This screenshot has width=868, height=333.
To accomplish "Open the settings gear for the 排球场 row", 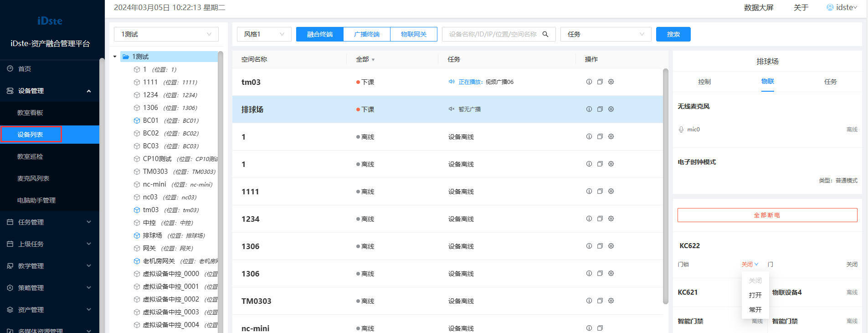I will (611, 109).
